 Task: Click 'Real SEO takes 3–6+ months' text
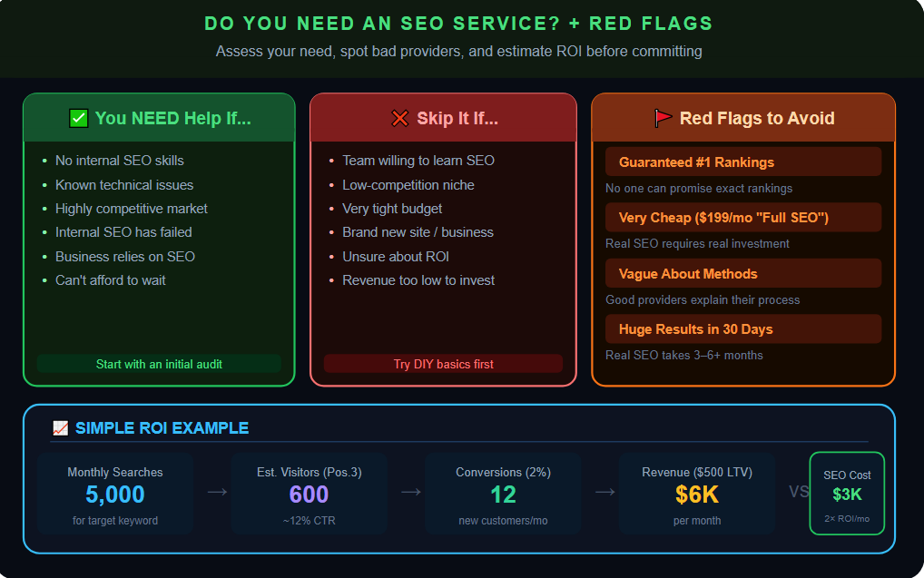pyautogui.click(x=684, y=356)
